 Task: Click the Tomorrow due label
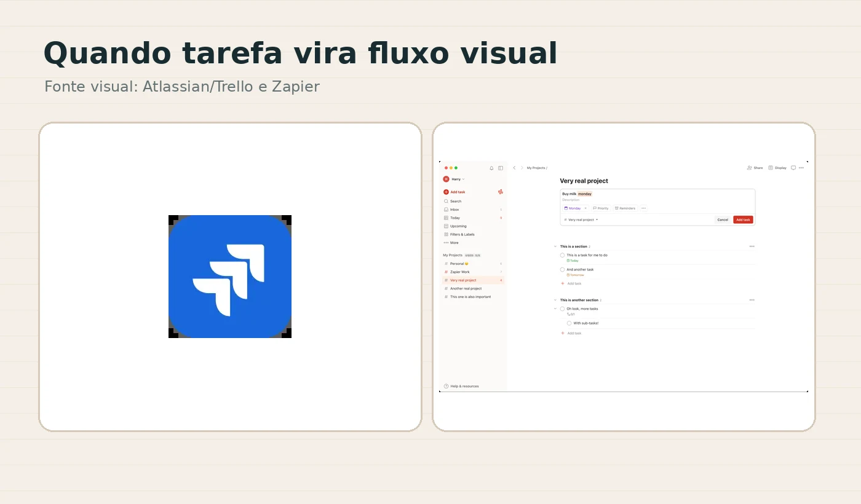click(x=576, y=275)
